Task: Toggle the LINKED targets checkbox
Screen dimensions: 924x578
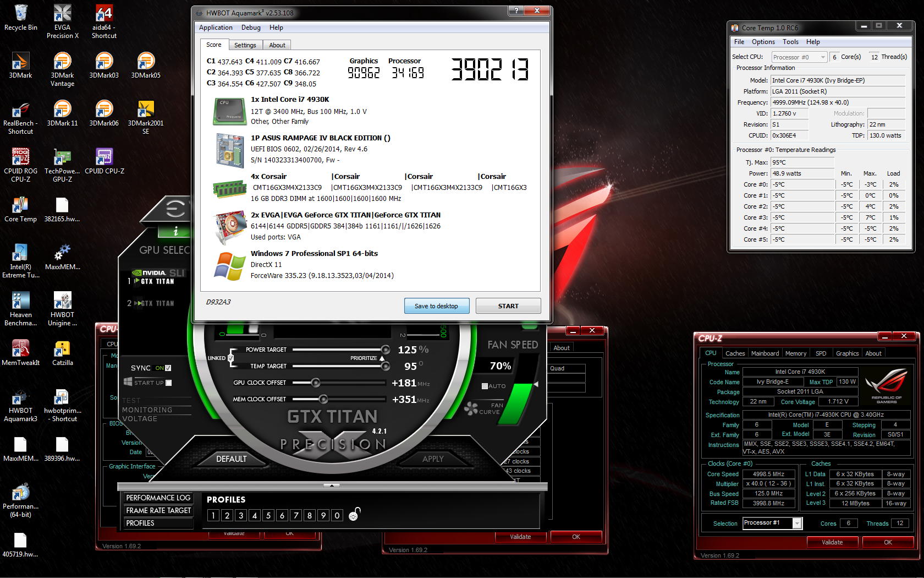Action: coord(230,358)
